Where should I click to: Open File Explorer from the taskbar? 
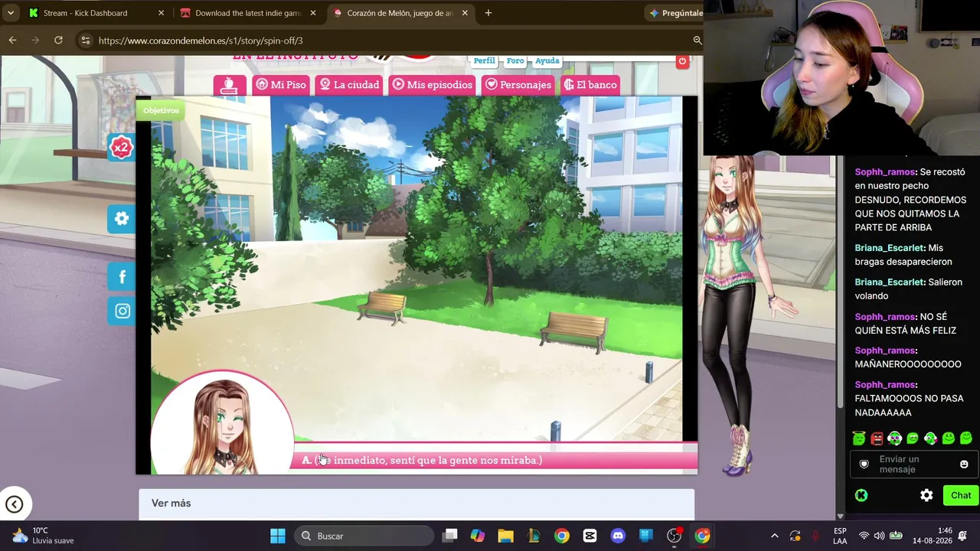[505, 536]
